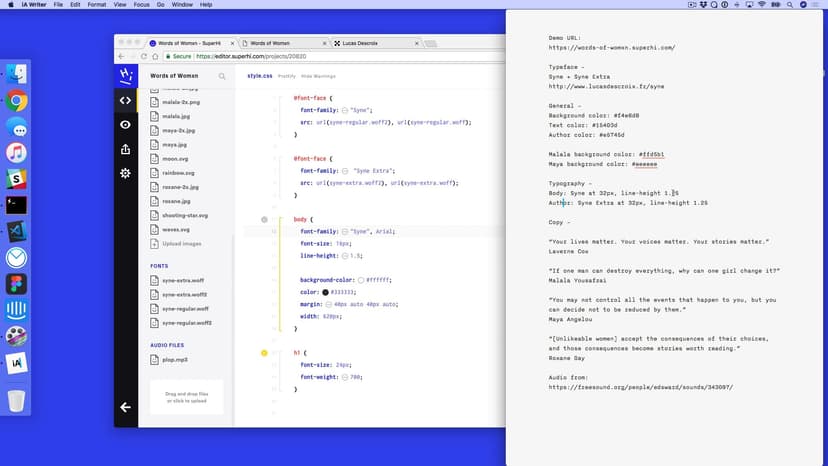Click the share/export icon in sidebar

(125, 149)
